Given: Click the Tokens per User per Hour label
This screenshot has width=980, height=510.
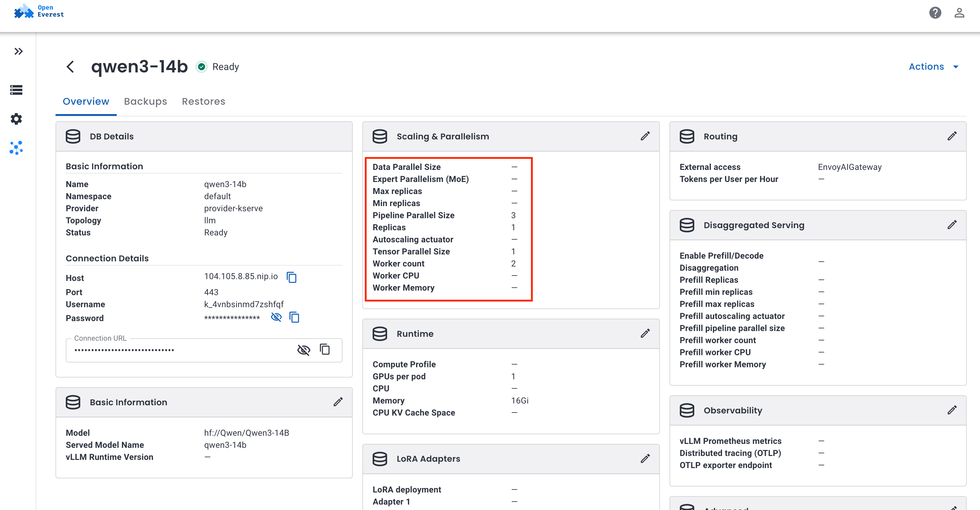Looking at the screenshot, I should point(729,179).
